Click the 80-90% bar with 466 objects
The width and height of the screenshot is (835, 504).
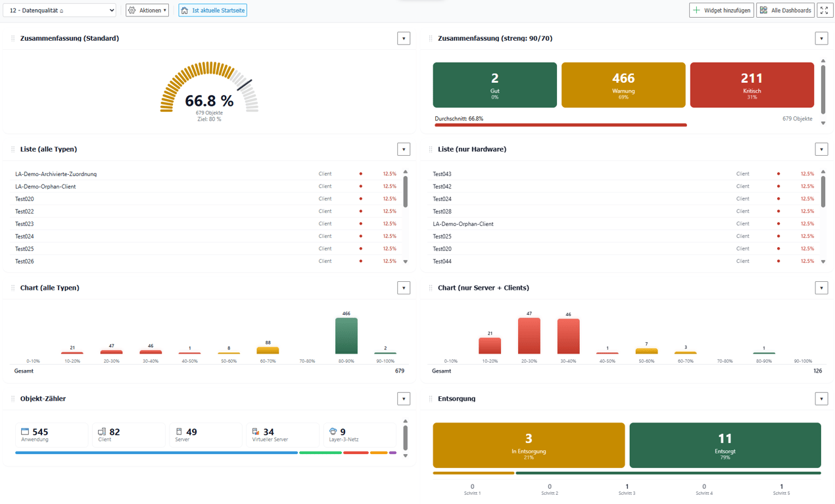(346, 336)
